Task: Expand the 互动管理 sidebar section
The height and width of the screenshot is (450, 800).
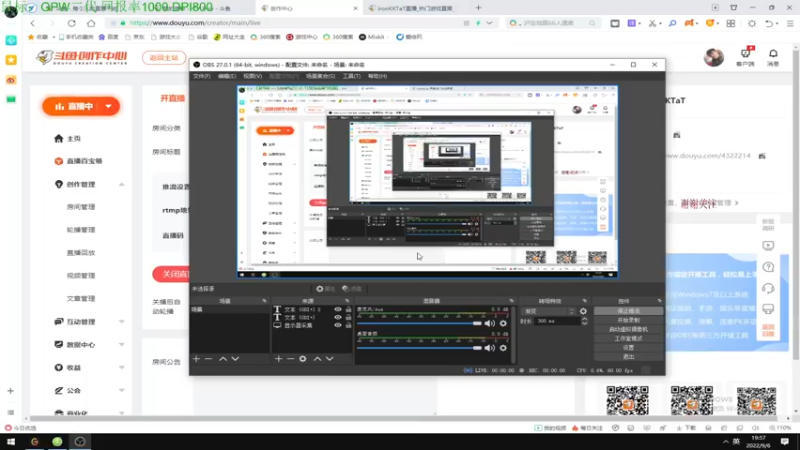Action: (121, 322)
